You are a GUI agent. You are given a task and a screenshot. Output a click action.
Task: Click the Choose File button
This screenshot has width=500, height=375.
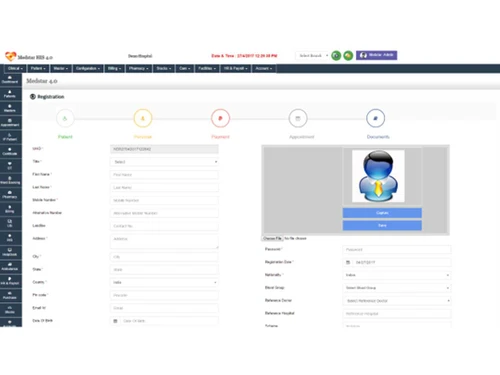[x=272, y=238]
